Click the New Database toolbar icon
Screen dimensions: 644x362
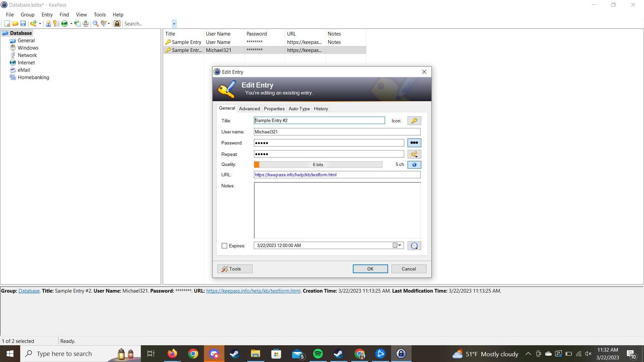pos(7,23)
